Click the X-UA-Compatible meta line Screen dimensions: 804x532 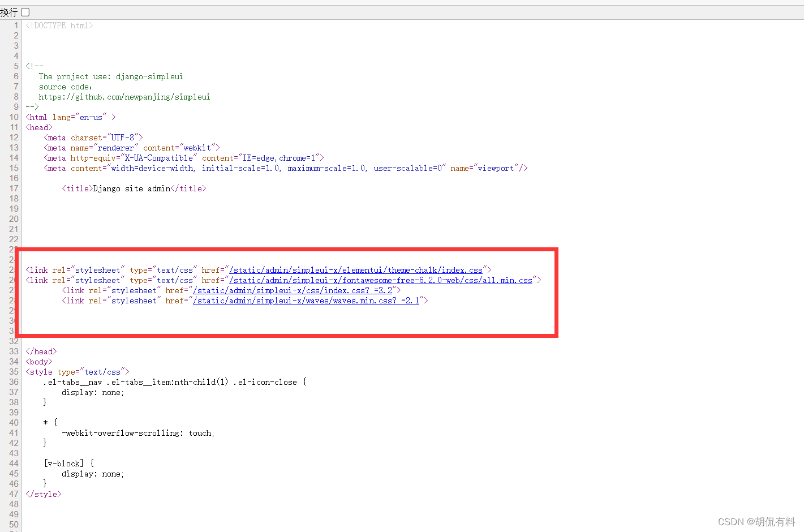coord(184,158)
